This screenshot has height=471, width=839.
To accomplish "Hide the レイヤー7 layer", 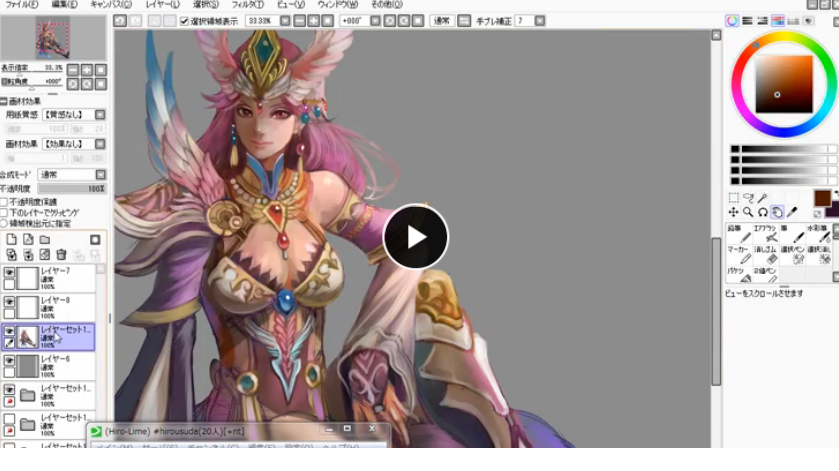I will [9, 272].
